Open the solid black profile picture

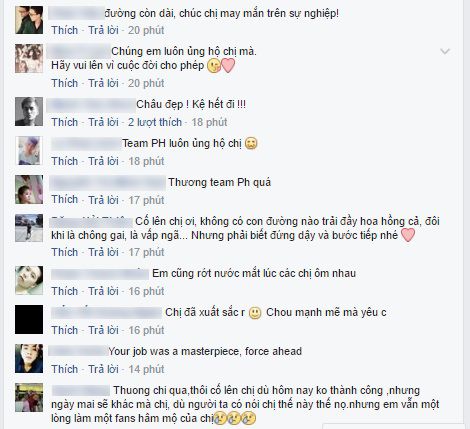click(x=29, y=319)
